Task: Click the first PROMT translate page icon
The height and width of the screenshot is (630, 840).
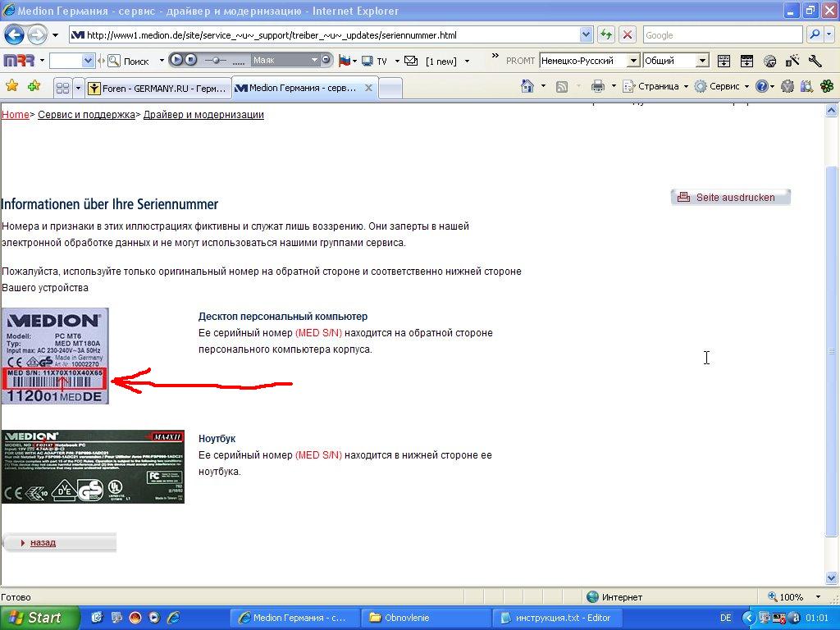Action: [x=724, y=61]
